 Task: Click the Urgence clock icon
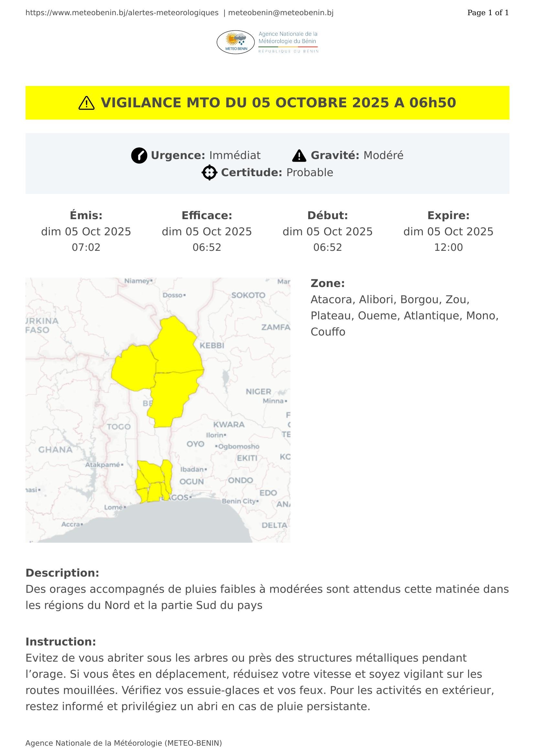pos(139,155)
